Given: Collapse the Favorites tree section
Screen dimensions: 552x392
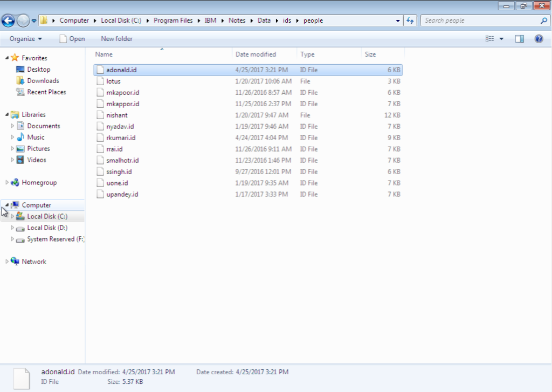Looking at the screenshot, I should (x=6, y=58).
